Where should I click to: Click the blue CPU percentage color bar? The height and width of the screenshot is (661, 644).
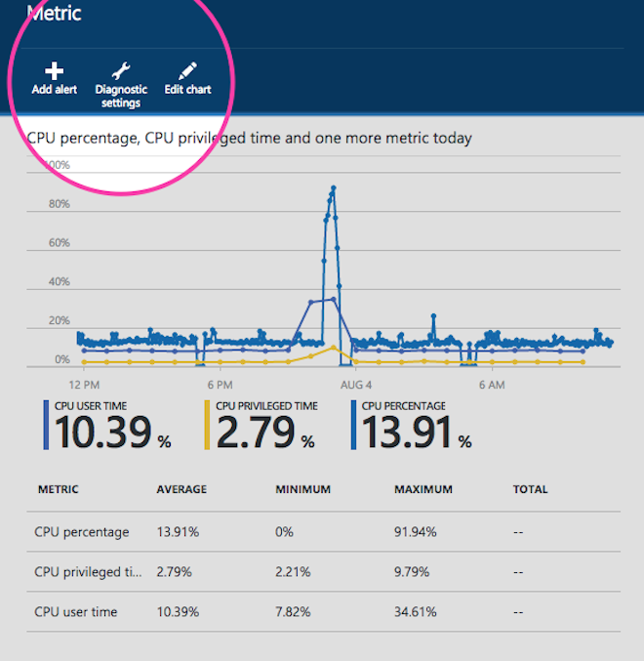coord(353,425)
